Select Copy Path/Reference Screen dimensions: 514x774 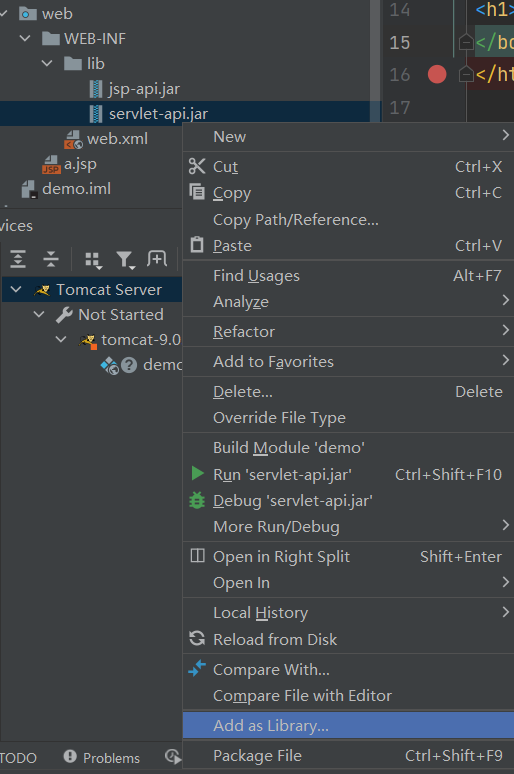click(x=348, y=219)
